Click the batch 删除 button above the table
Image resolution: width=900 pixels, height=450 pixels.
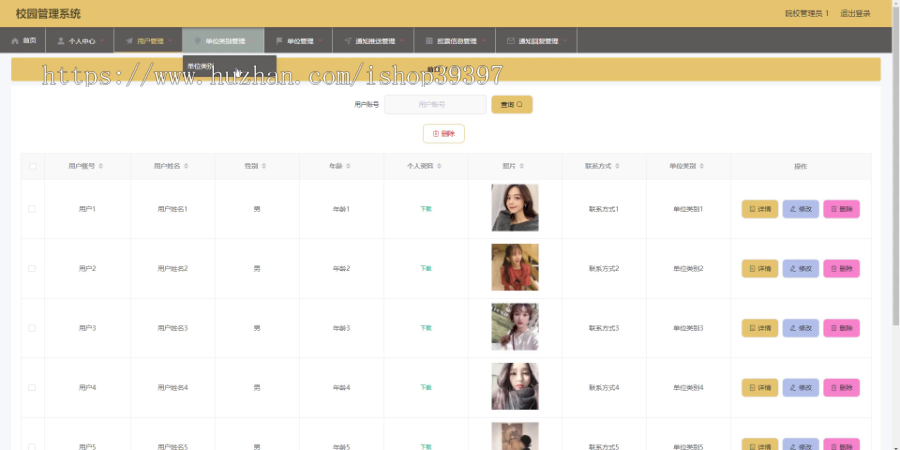[444, 134]
